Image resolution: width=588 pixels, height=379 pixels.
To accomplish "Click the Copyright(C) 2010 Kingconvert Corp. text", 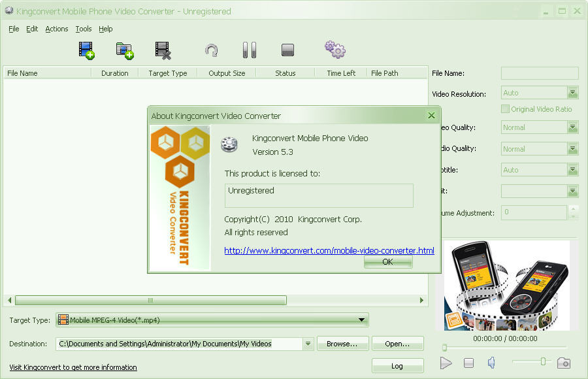I will (293, 219).
